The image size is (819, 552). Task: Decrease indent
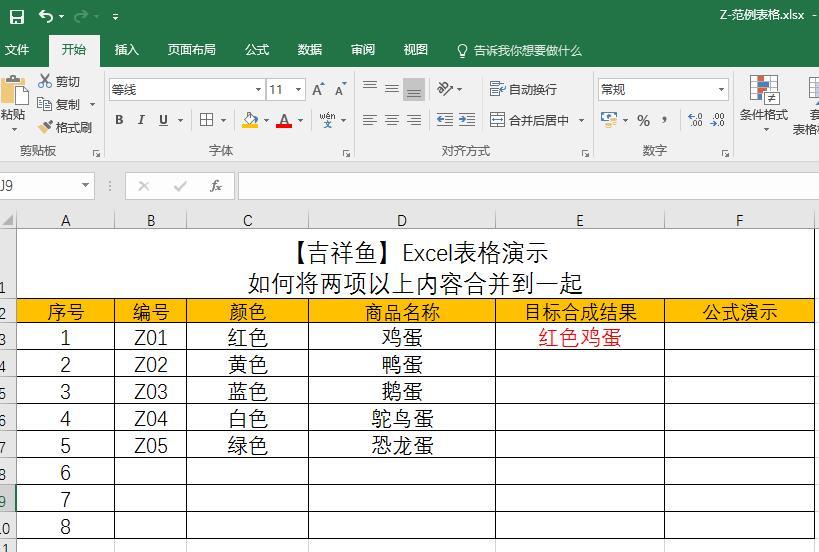click(x=444, y=120)
